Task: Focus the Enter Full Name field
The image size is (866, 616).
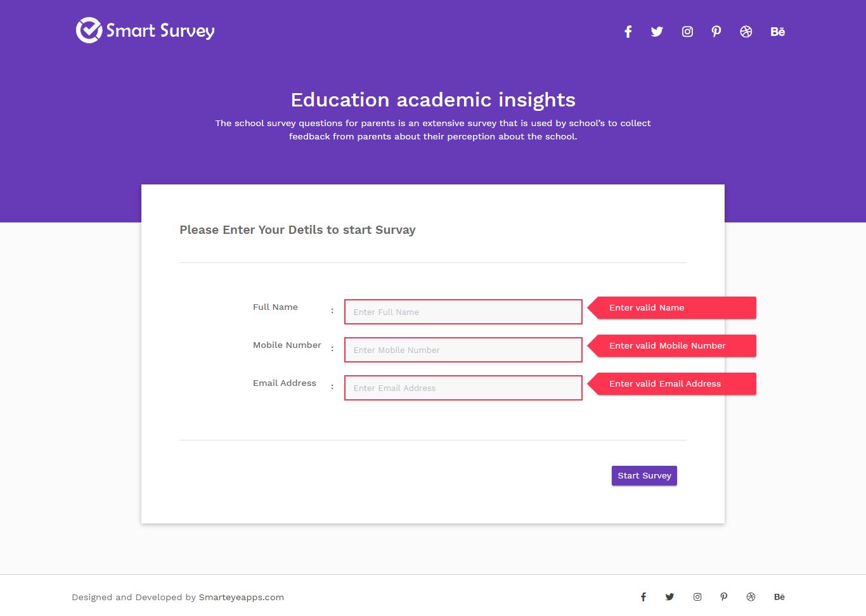Action: click(x=463, y=312)
